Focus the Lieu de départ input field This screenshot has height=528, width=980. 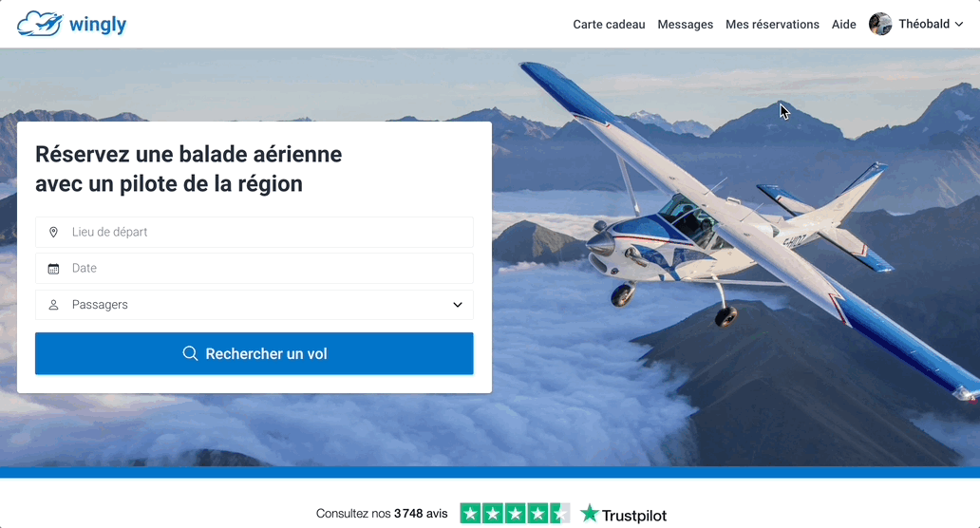(x=254, y=233)
